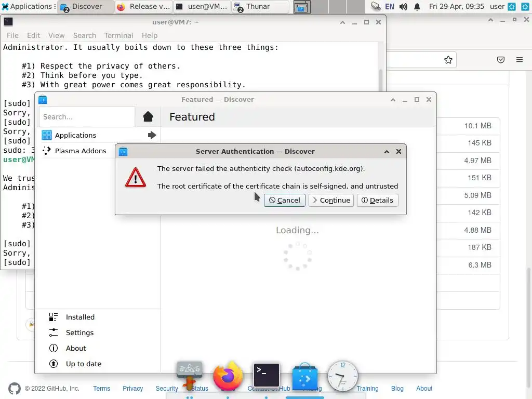This screenshot has width=532, height=399.
Task: Open terminal View menu
Action: 56,35
